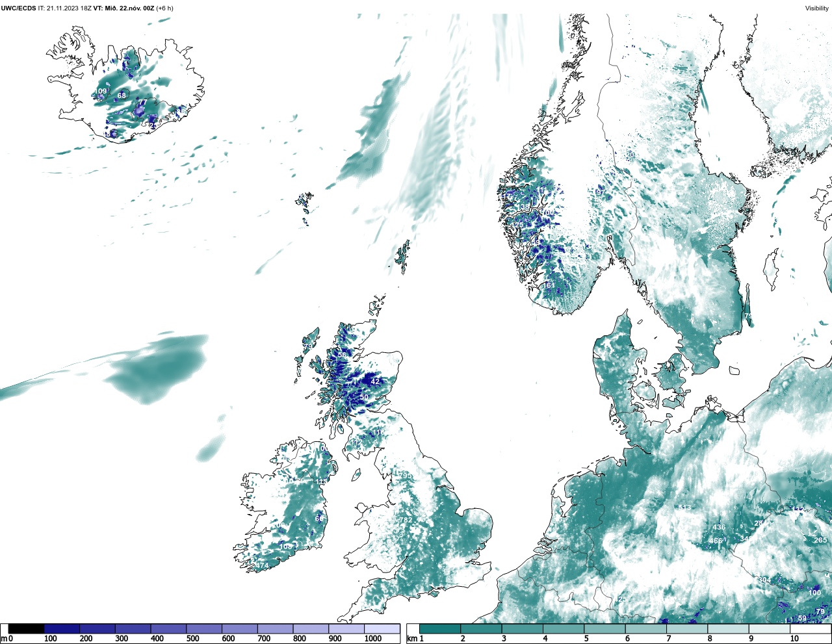Click the 42 value in Scottish Highlands
Screen dimensions: 832x644
tap(375, 381)
